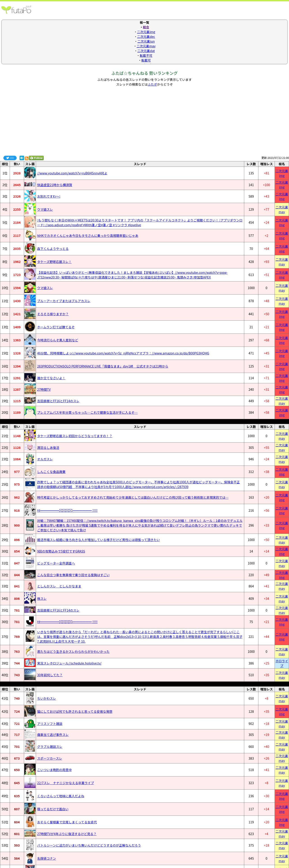This screenshot has height=868, width=289.
Task: Open thread お別れですわ〜
Action: click(49, 196)
